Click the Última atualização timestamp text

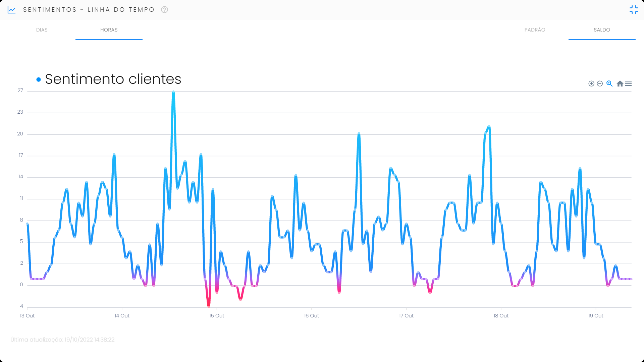tap(62, 340)
